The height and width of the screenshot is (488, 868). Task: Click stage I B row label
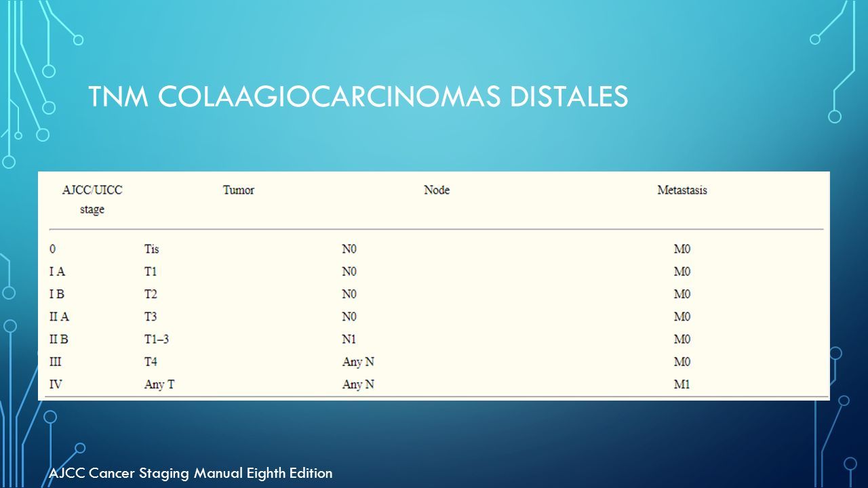pyautogui.click(x=58, y=294)
